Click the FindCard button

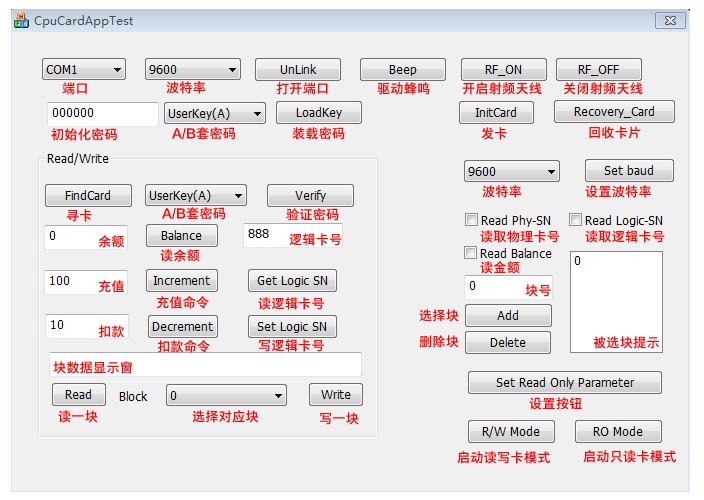click(x=88, y=196)
